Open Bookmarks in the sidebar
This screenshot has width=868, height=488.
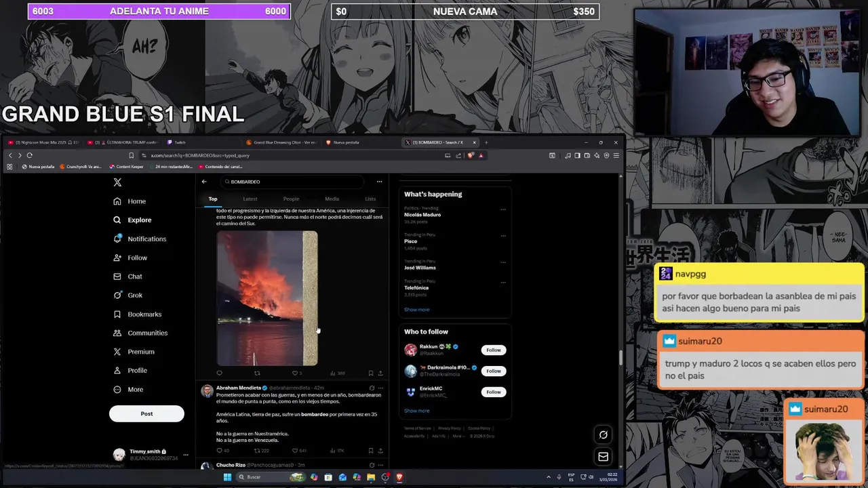(x=138, y=314)
